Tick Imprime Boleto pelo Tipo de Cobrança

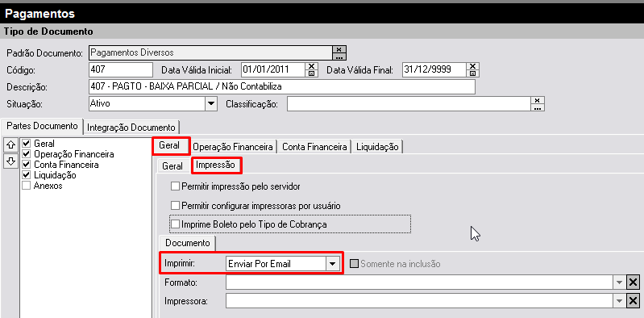click(176, 224)
